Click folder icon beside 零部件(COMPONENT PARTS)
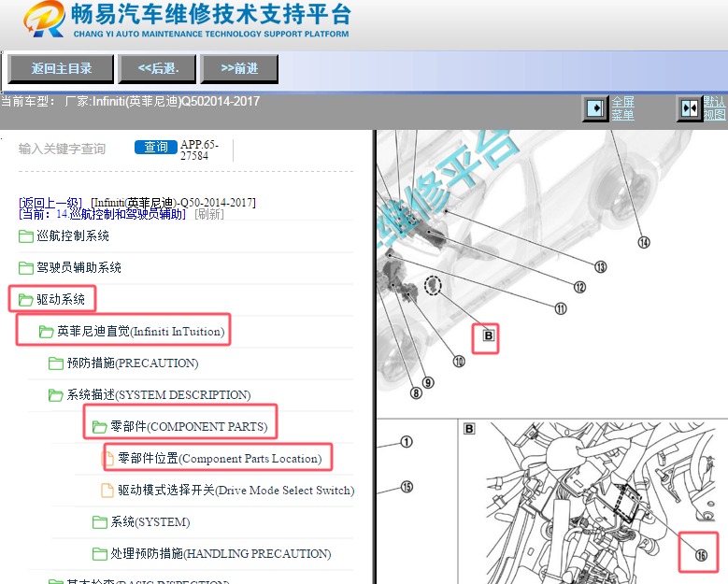728x584 pixels. click(99, 427)
